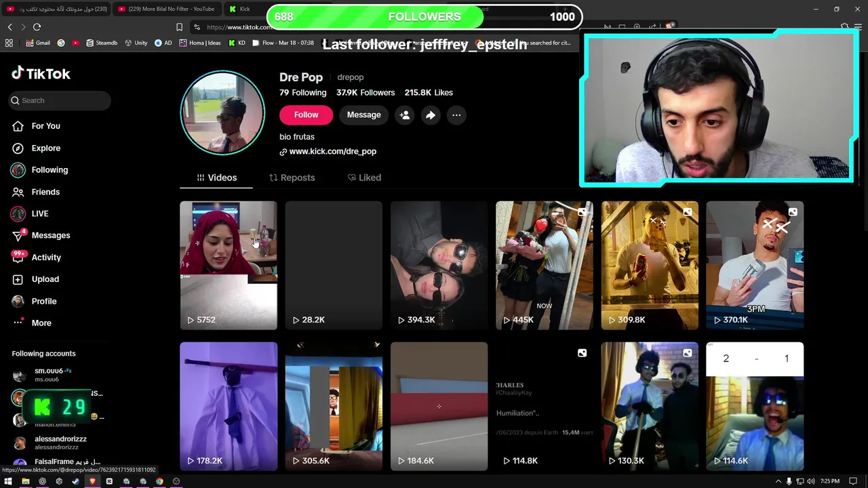Open the 79 Following list

pyautogui.click(x=302, y=93)
